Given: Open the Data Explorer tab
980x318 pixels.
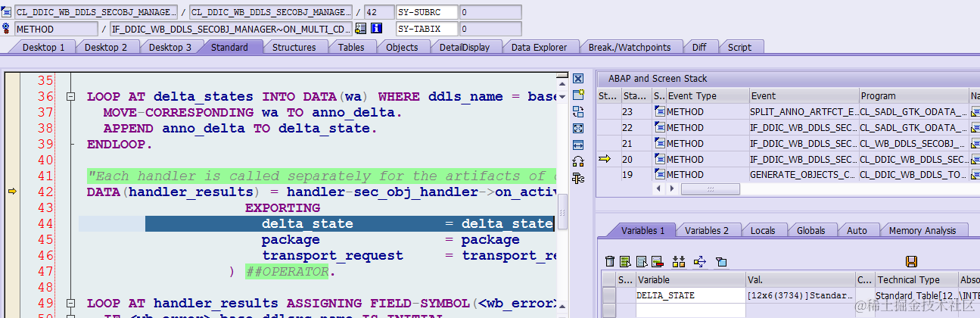Looking at the screenshot, I should (539, 47).
